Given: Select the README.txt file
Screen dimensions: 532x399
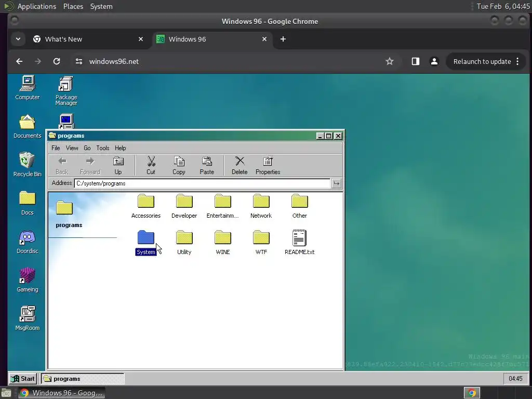Looking at the screenshot, I should tap(299, 243).
